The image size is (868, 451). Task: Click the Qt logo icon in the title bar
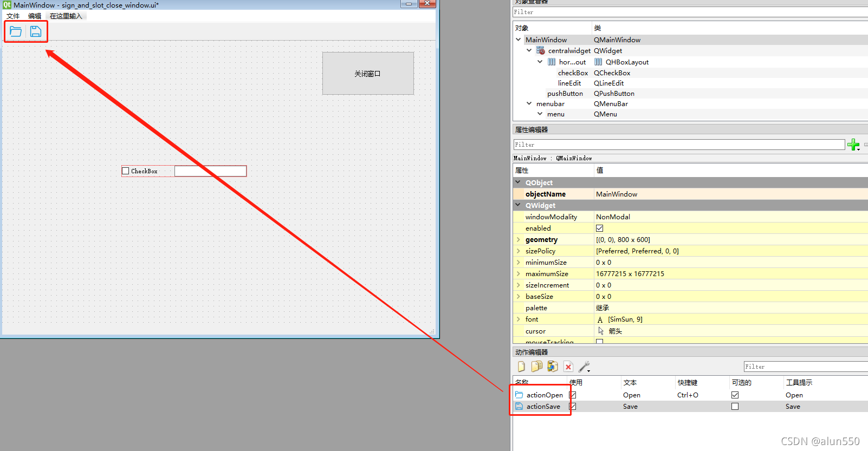tap(7, 4)
